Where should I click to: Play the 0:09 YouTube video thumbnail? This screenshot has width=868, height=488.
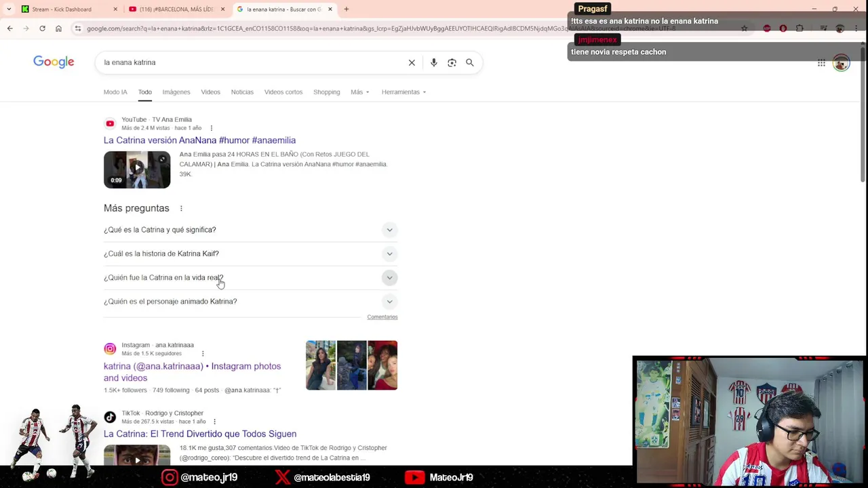point(137,169)
